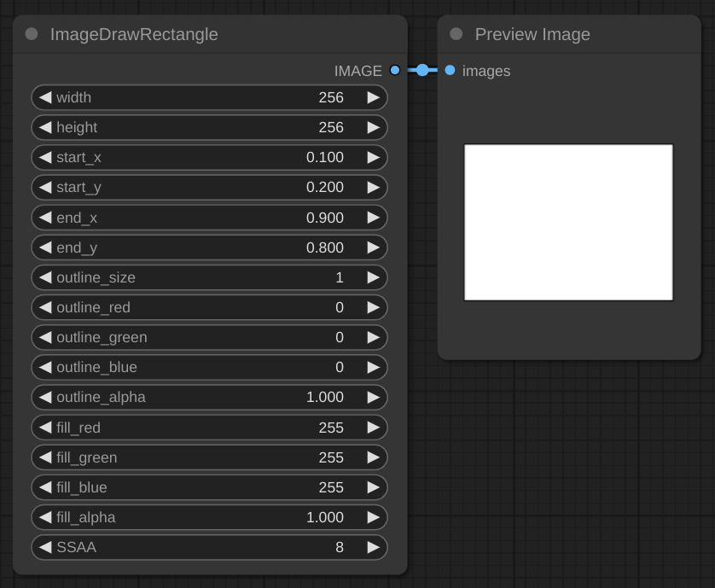Raise outline_red value with right arrow
The image size is (715, 588).
[x=373, y=307]
